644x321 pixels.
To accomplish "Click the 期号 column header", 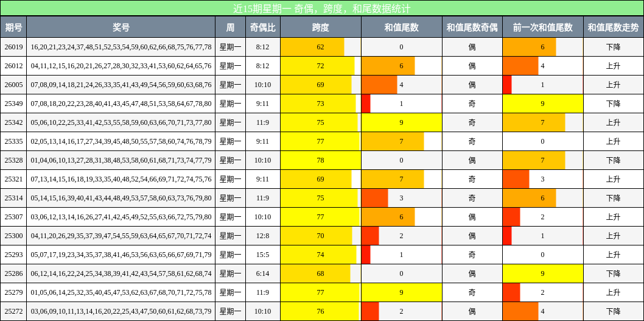I will click(13, 27).
